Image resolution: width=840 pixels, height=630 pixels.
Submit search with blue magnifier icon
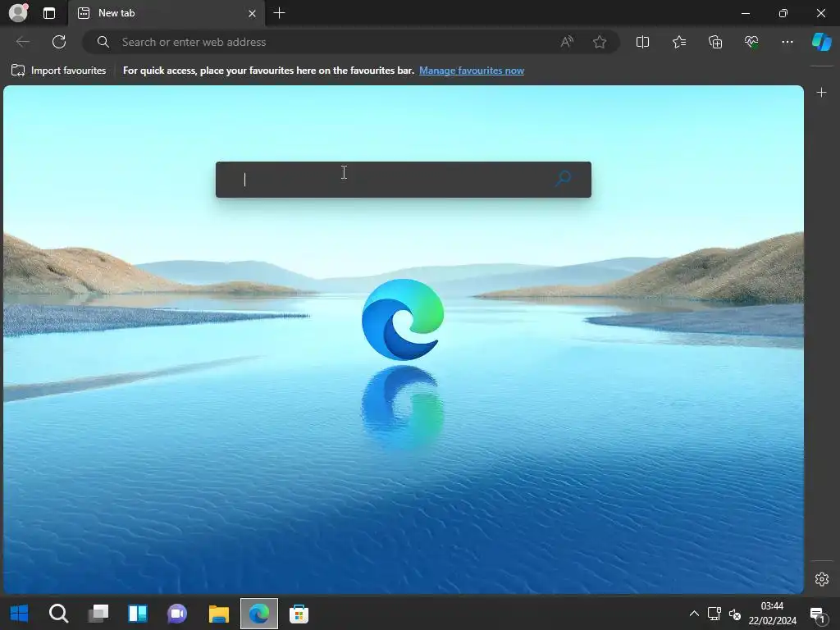point(563,178)
